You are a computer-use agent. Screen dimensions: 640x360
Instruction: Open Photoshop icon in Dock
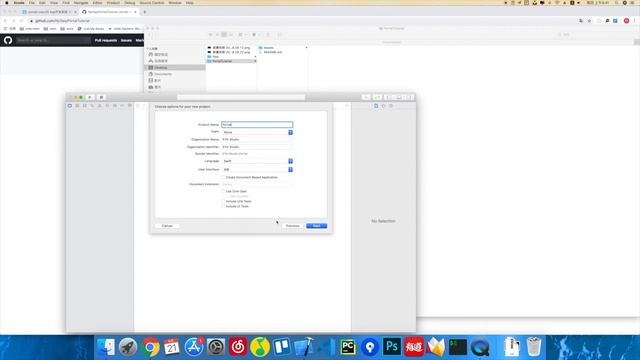coord(392,347)
